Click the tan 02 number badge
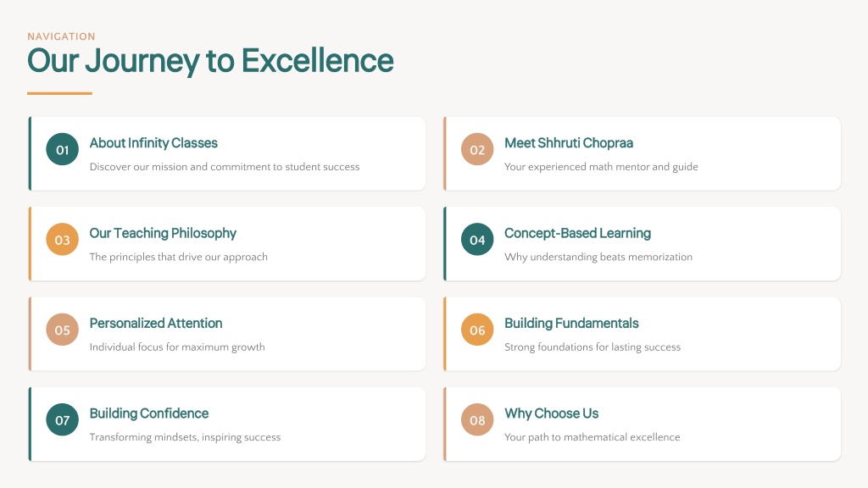868x488 pixels. point(477,149)
